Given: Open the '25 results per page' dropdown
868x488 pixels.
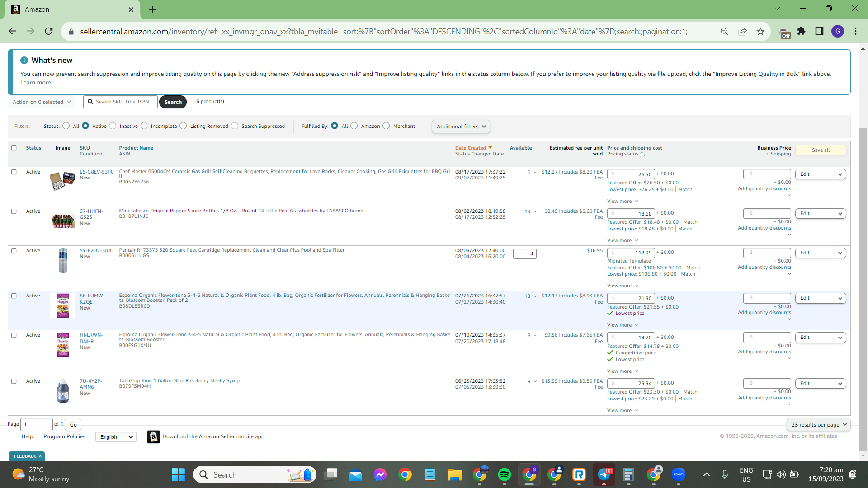Looking at the screenshot, I should pos(819,425).
